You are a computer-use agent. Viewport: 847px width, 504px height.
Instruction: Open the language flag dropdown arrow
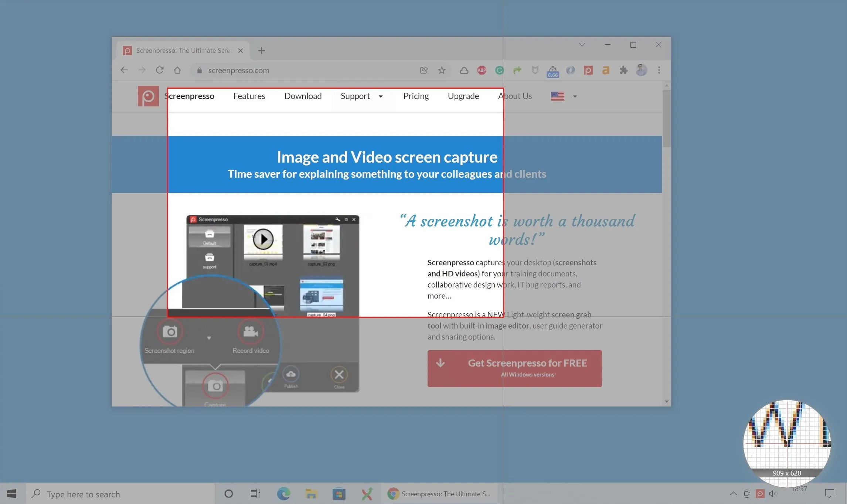coord(575,96)
